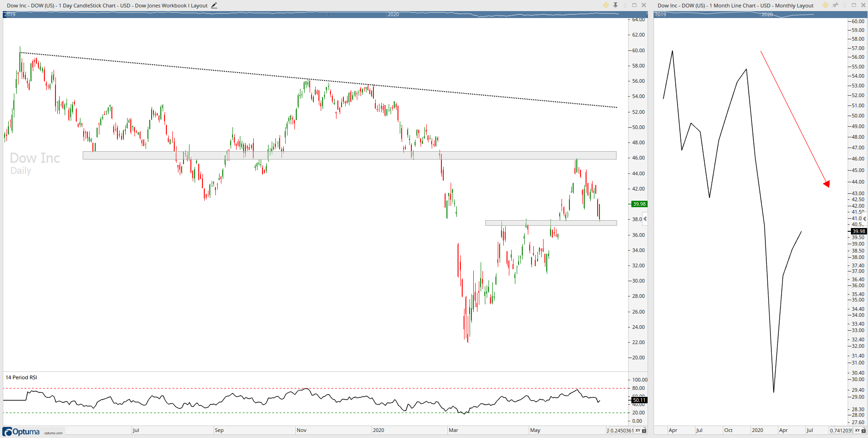Edit the 0.741203 scale value on monthly chart
868x438 pixels.
[841, 431]
